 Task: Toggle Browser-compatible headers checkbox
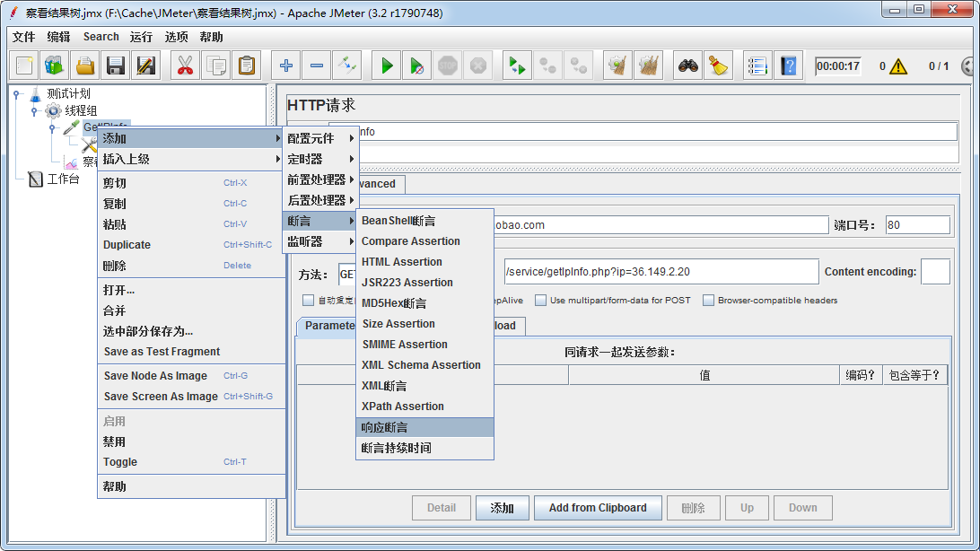(x=708, y=301)
